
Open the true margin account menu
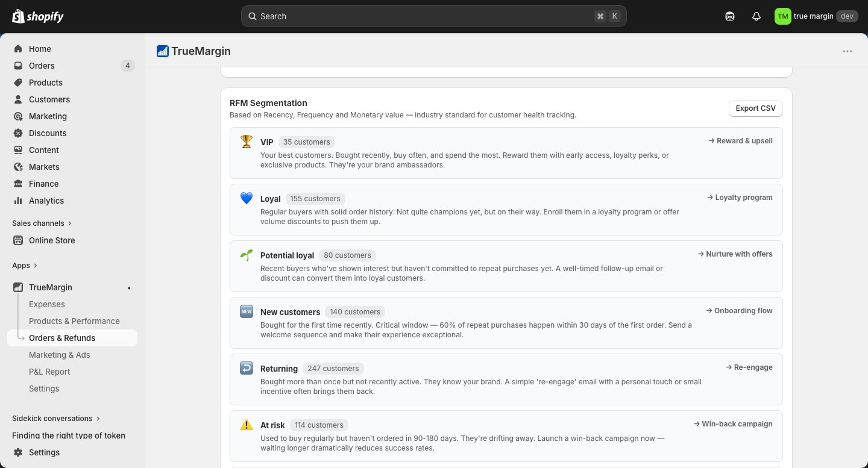(x=816, y=16)
